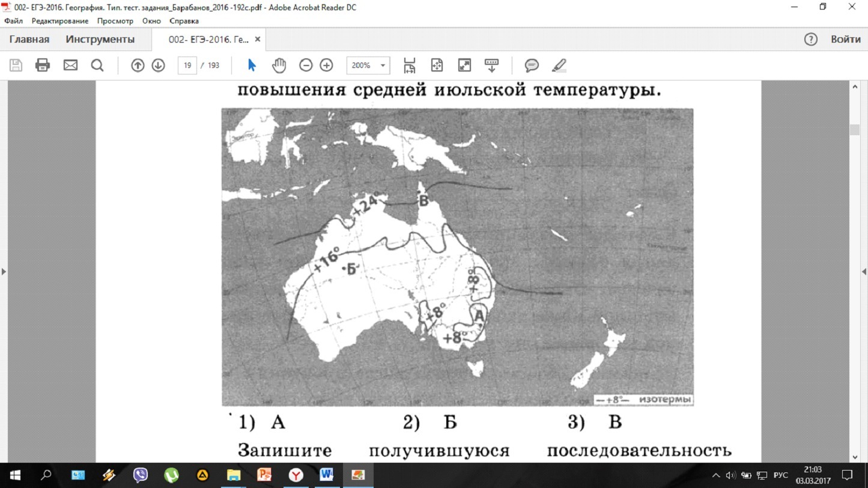Open Viber from the taskbar

click(x=141, y=475)
